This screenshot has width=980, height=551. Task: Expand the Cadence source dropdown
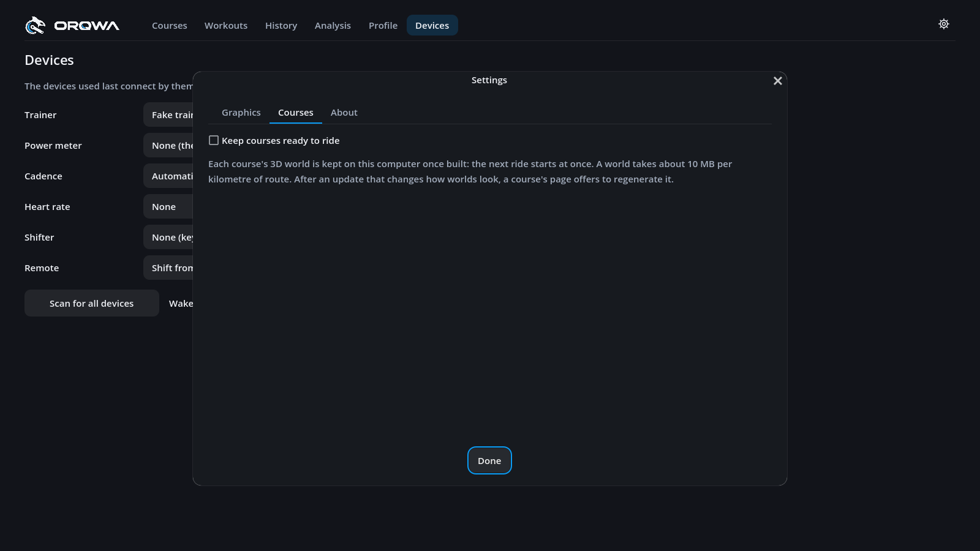click(x=168, y=176)
